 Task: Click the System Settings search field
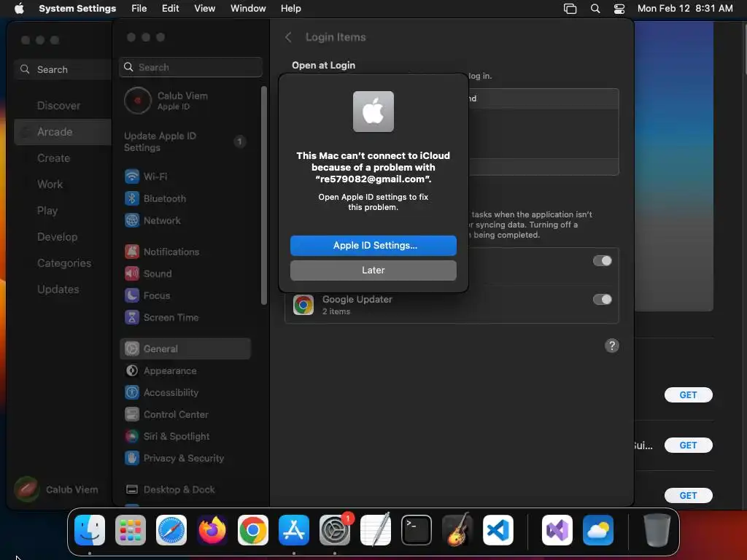point(190,67)
